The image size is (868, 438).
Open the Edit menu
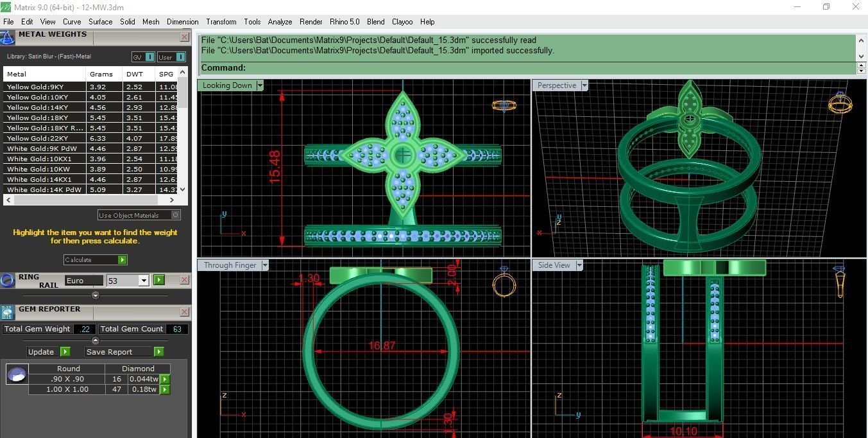tap(27, 22)
